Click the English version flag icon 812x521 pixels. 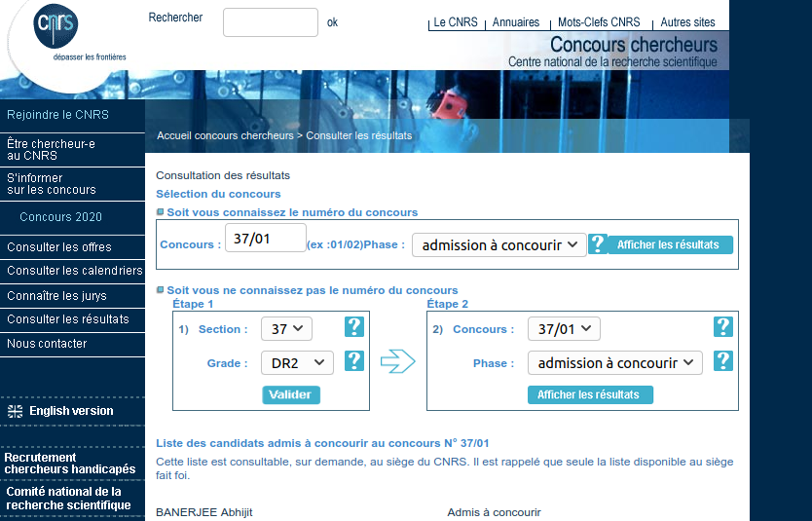(x=15, y=411)
